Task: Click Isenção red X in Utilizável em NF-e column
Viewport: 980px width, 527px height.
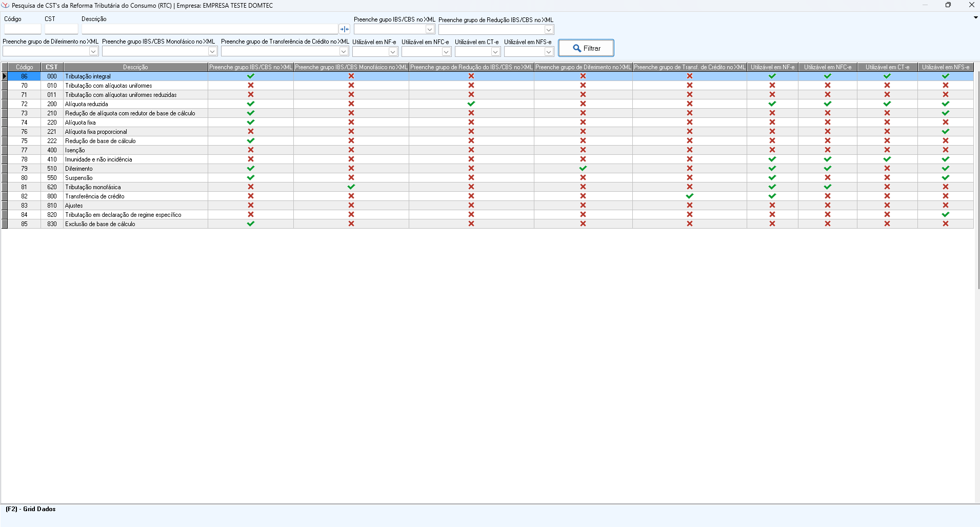Action: tap(772, 150)
